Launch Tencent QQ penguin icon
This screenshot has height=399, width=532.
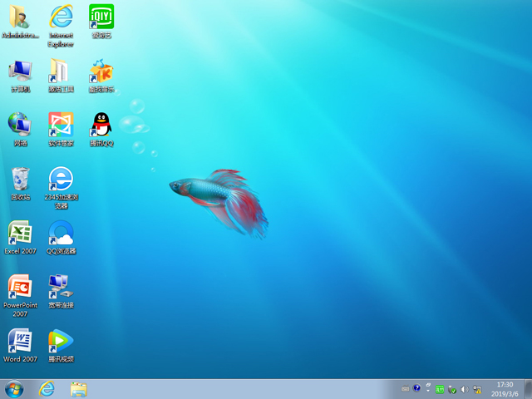(101, 125)
